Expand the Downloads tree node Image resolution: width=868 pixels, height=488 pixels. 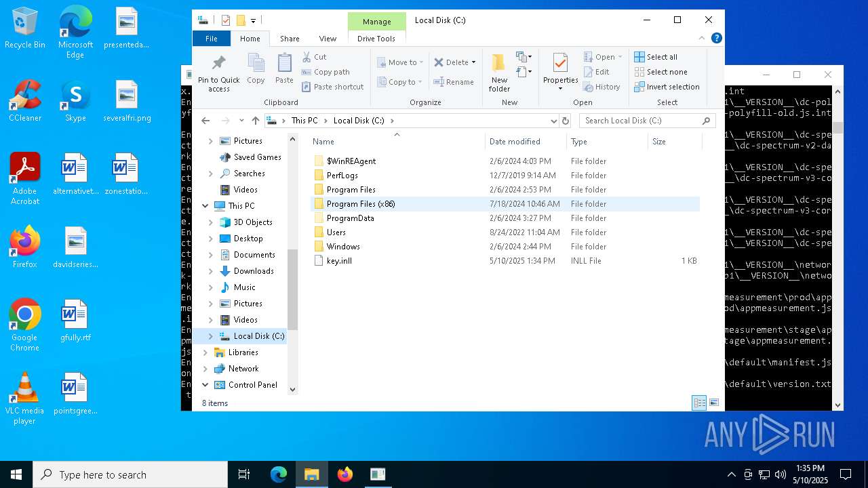[210, 271]
